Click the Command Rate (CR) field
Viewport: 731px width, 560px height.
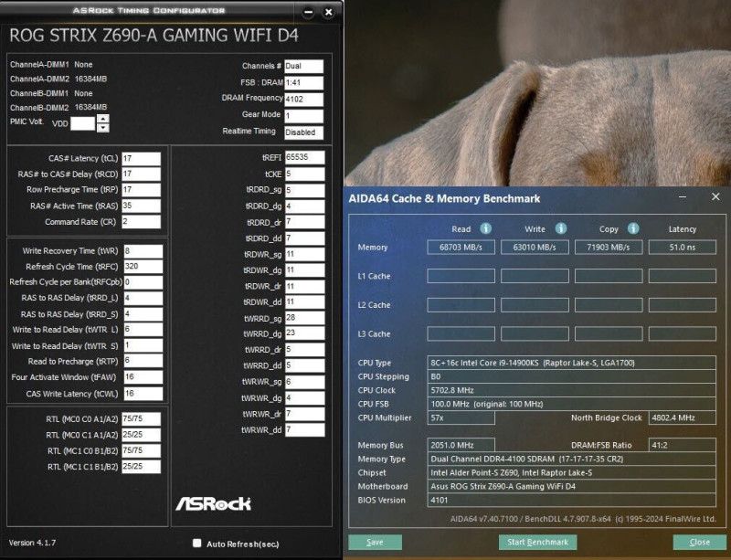pos(142,221)
